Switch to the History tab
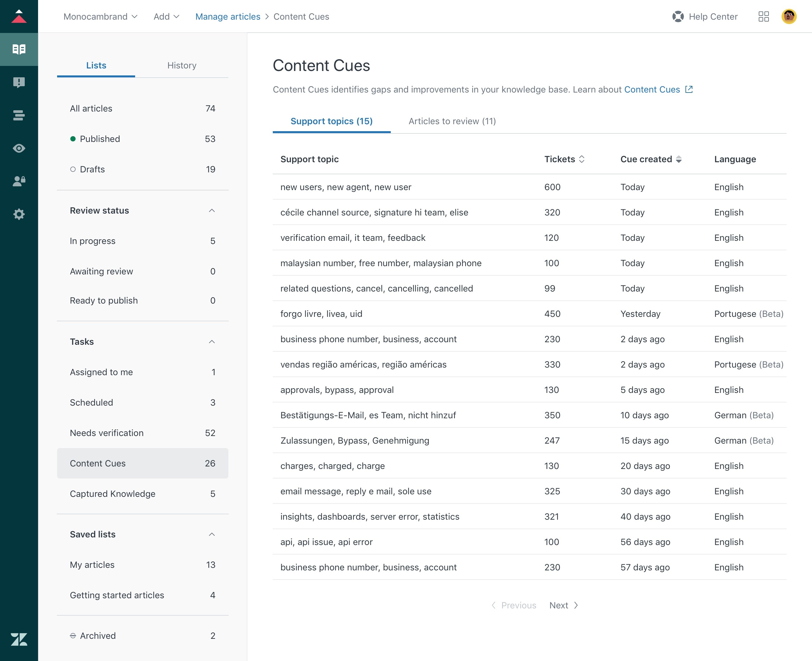This screenshot has height=661, width=812. pos(181,65)
